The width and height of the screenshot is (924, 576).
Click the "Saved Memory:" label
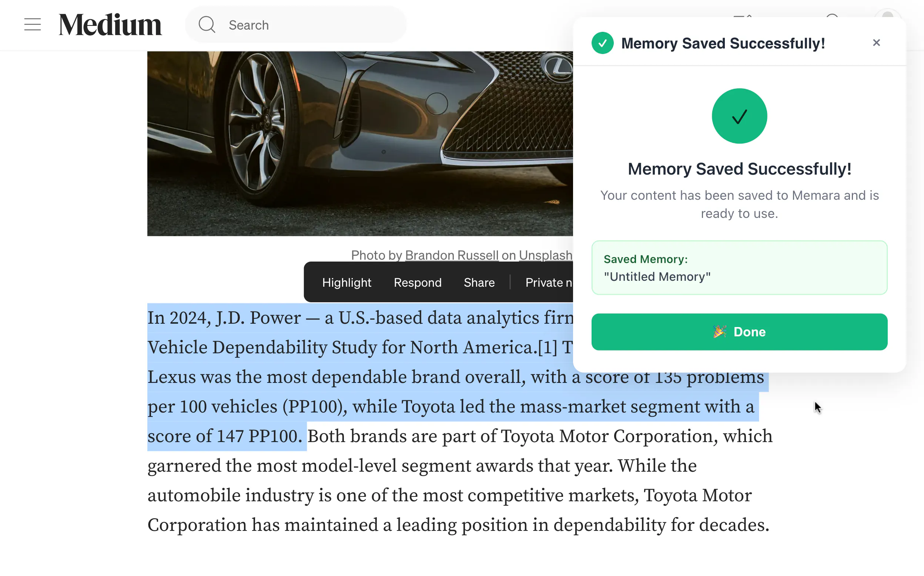pos(646,259)
